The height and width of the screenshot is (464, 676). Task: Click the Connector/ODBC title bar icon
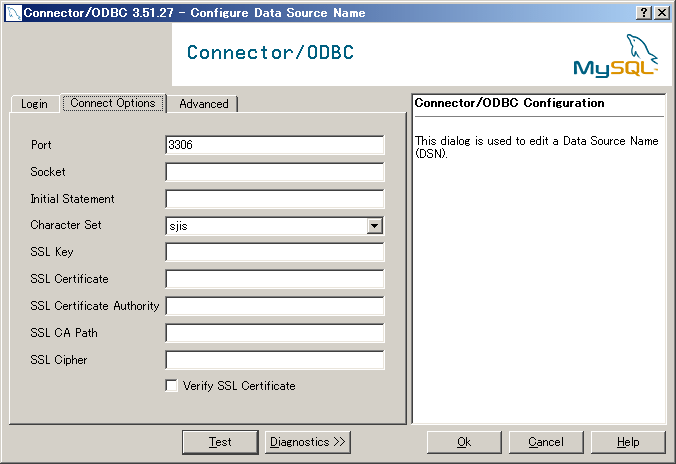click(12, 12)
